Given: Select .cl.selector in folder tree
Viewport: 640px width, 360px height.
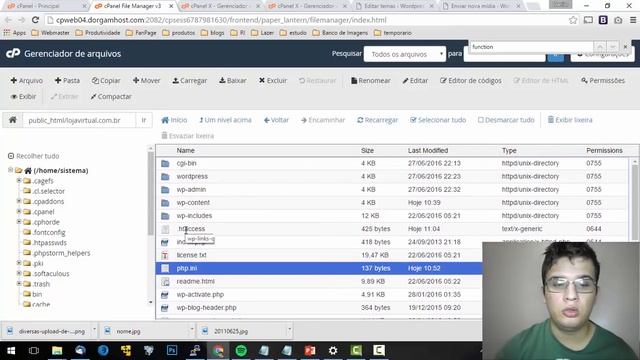Looking at the screenshot, I should pos(49,191).
